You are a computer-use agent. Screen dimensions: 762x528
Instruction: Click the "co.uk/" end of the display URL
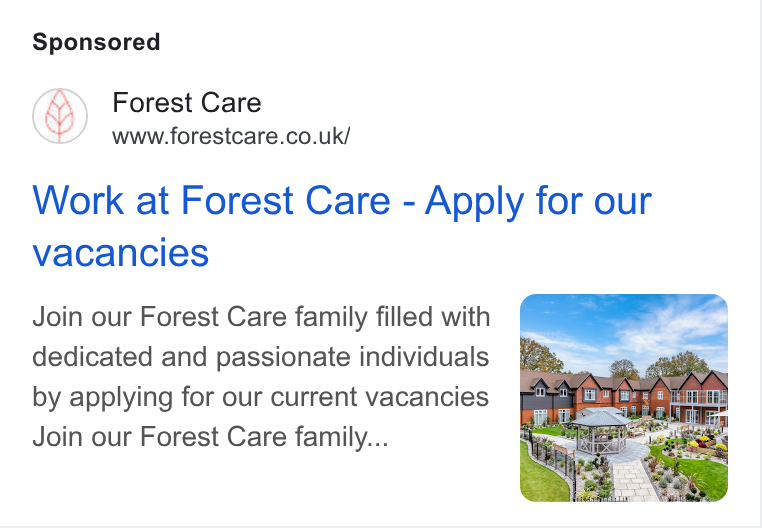click(318, 136)
